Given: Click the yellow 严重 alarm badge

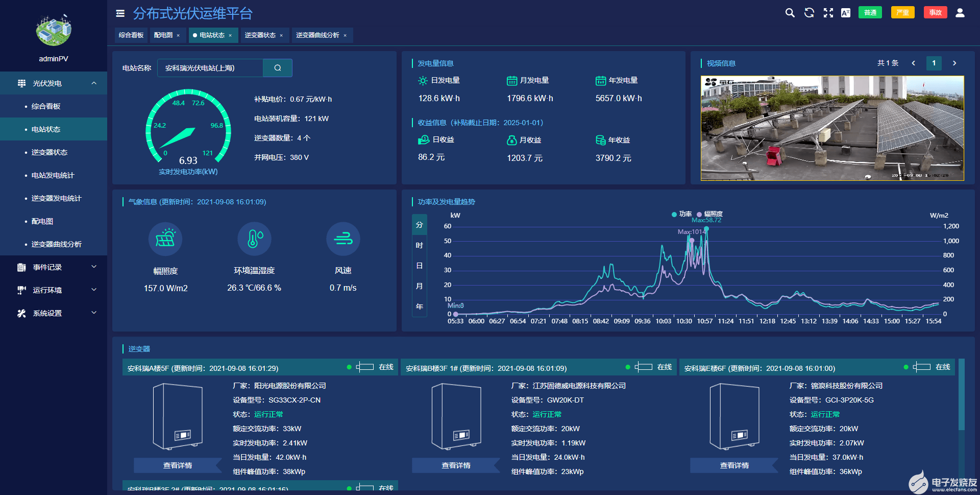Looking at the screenshot, I should pos(903,12).
